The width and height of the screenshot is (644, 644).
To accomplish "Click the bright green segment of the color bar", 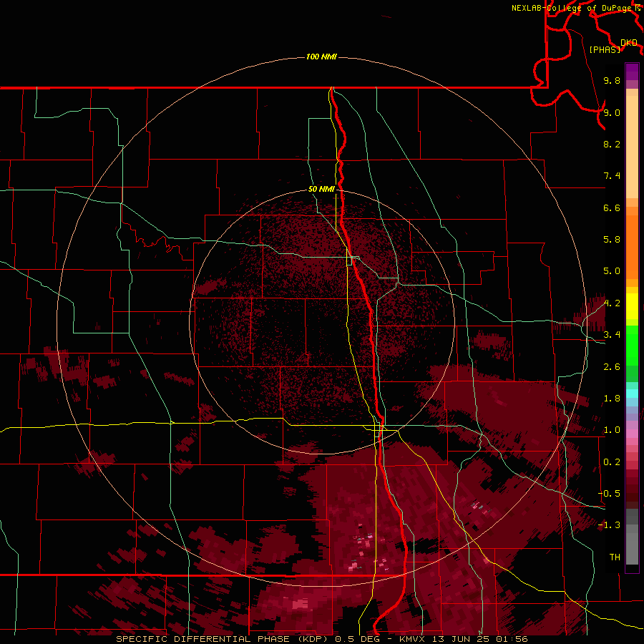I will [632, 344].
